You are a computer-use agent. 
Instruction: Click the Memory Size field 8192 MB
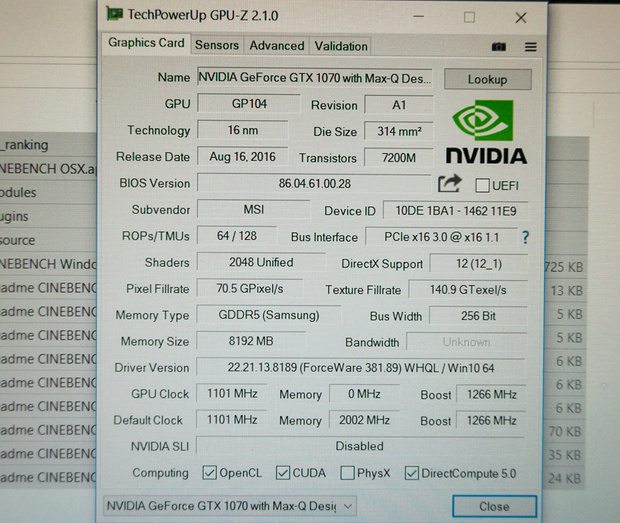(251, 341)
